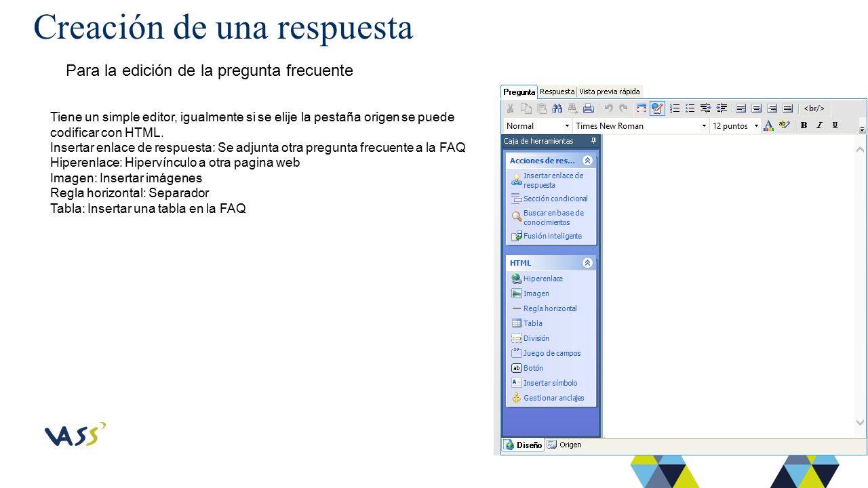This screenshot has width=868, height=488.
Task: Open the Vista previa rápida tab
Action: tap(609, 91)
